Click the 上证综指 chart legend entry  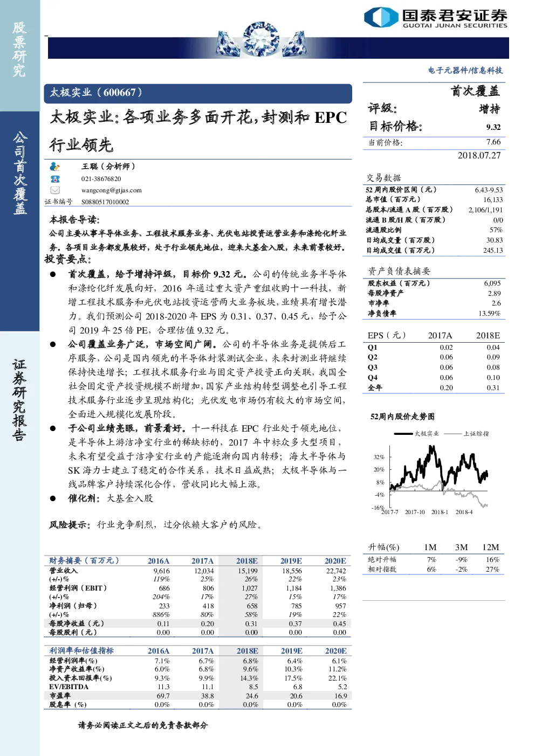point(466,434)
